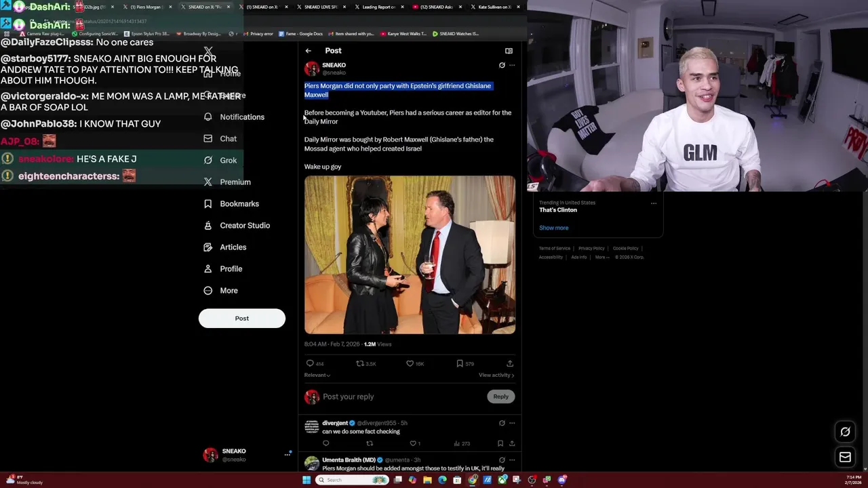Screen dimensions: 868x488
Task: Click Umenta Braith (MD) username
Action: [x=349, y=460]
